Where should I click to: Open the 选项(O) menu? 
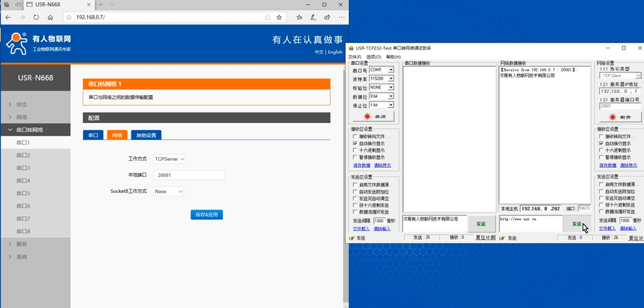374,57
